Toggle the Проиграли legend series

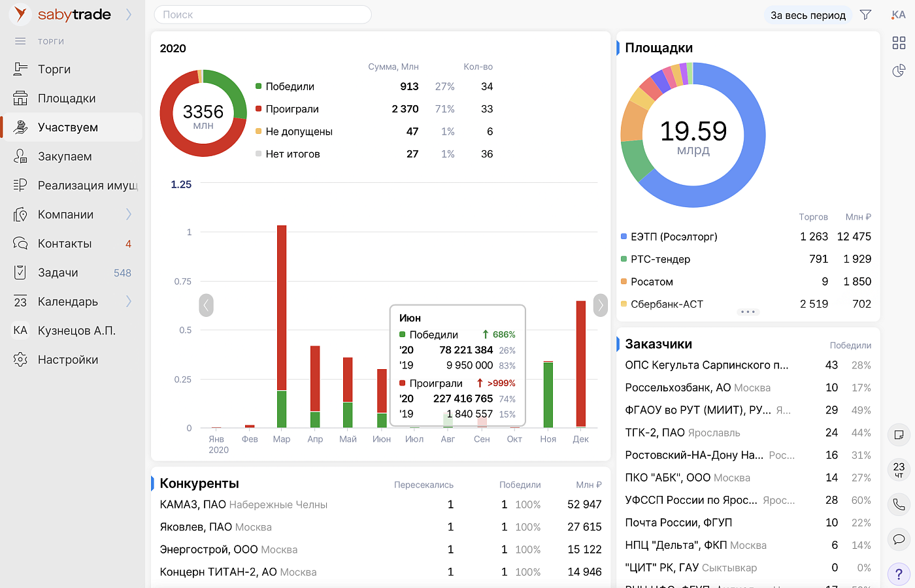tap(287, 109)
